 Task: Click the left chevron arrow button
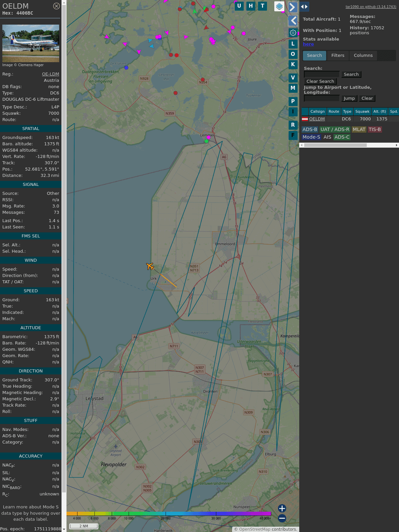293,21
